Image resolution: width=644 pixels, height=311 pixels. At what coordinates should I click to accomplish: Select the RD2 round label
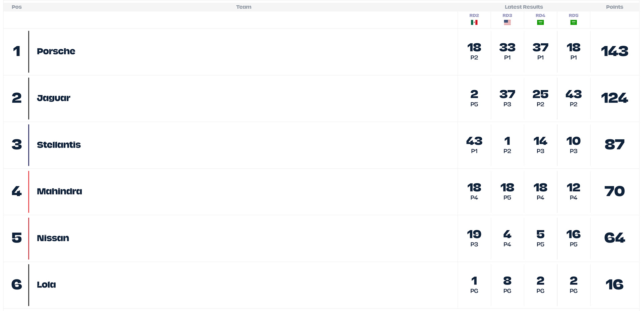pyautogui.click(x=474, y=15)
